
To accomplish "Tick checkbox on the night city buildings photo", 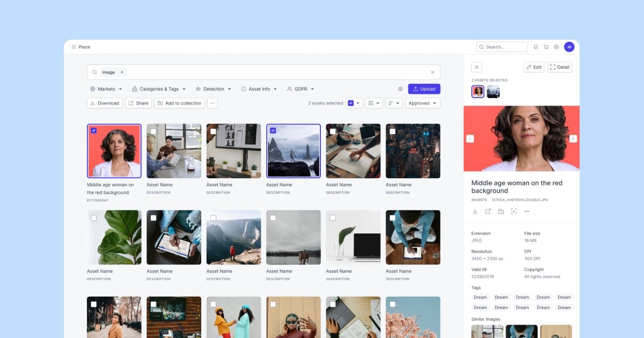I will 392,131.
